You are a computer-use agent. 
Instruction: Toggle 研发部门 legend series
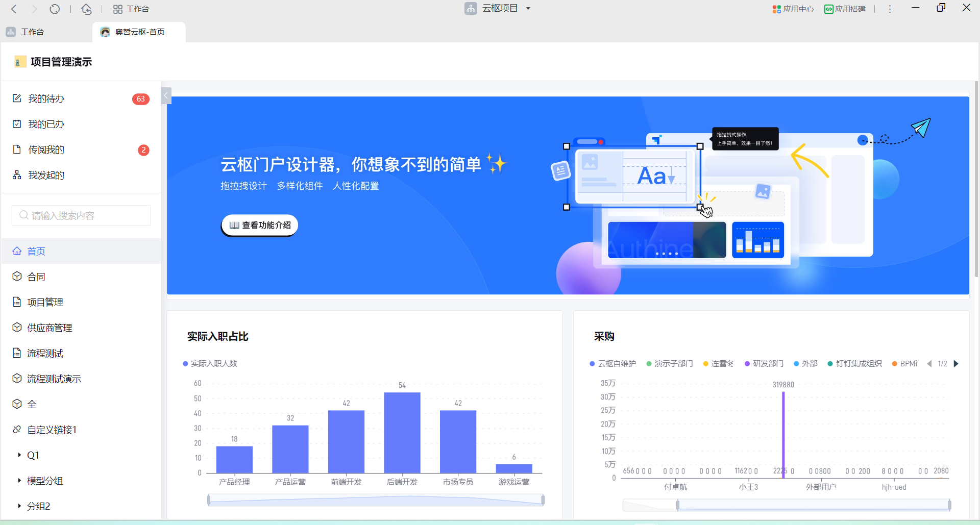[x=764, y=364]
